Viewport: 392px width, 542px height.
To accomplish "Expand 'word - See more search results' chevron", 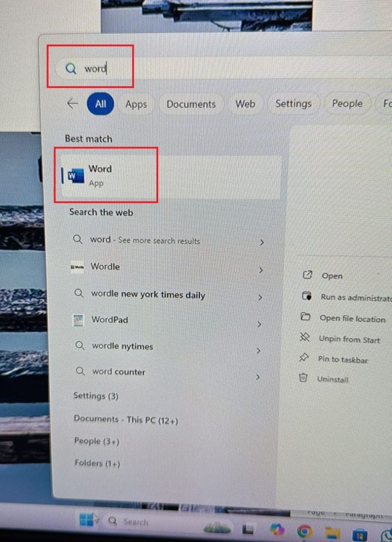I will tap(261, 242).
